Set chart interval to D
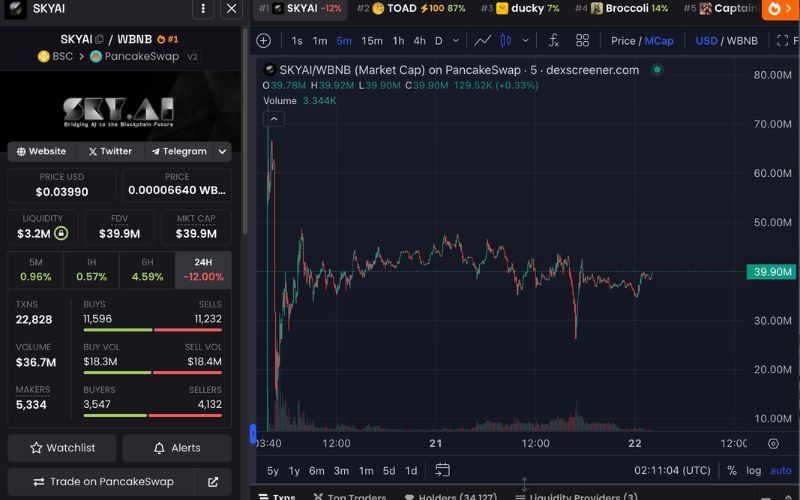This screenshot has height=500, width=800. point(439,41)
